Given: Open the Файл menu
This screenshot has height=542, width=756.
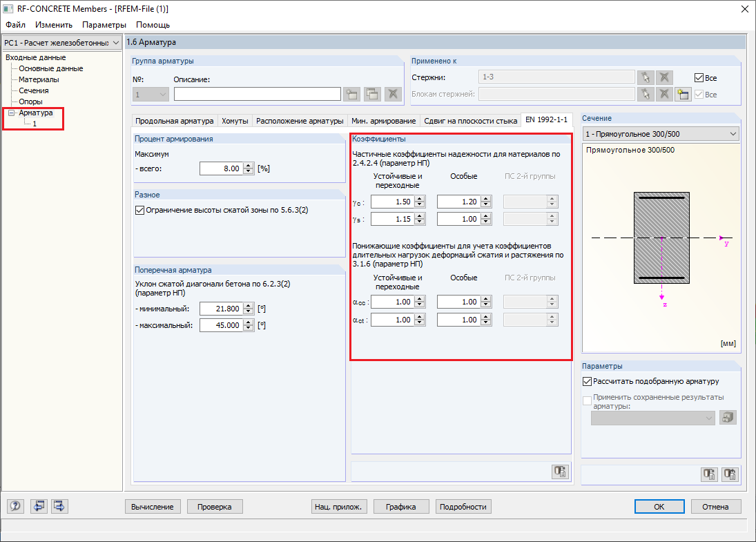Looking at the screenshot, I should point(15,25).
